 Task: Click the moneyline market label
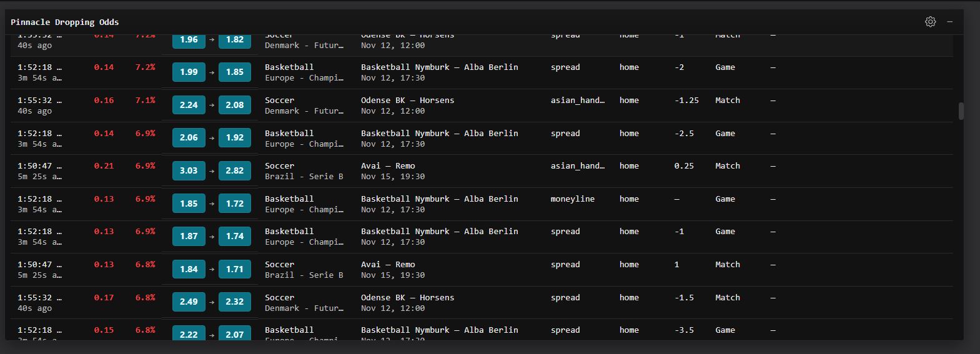tap(572, 199)
